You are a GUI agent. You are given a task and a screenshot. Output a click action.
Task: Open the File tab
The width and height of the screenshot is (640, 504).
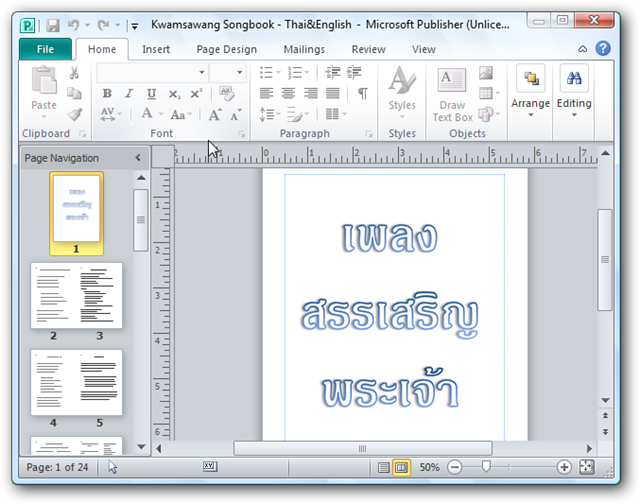[45, 49]
